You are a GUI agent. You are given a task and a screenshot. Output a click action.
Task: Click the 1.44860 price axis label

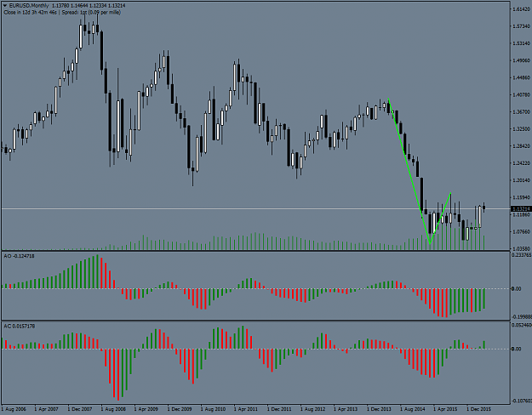(522, 77)
